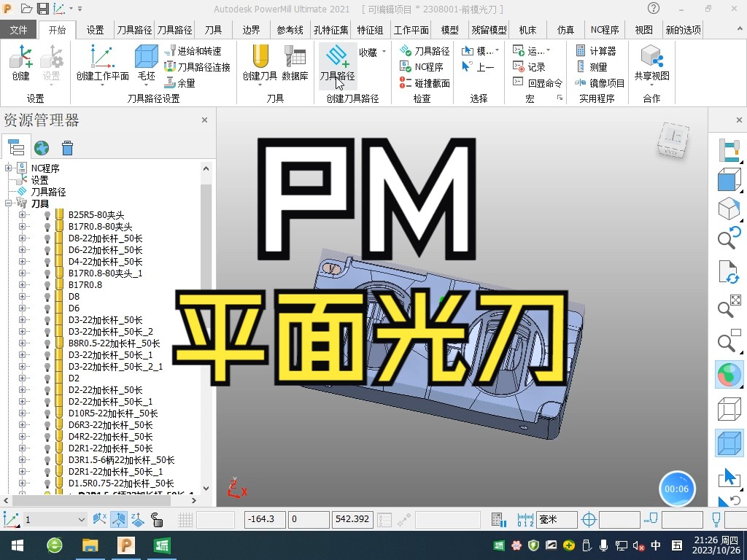
Task: Expand the B8R0.5-22加长杆_50长 node
Action: (x=22, y=343)
